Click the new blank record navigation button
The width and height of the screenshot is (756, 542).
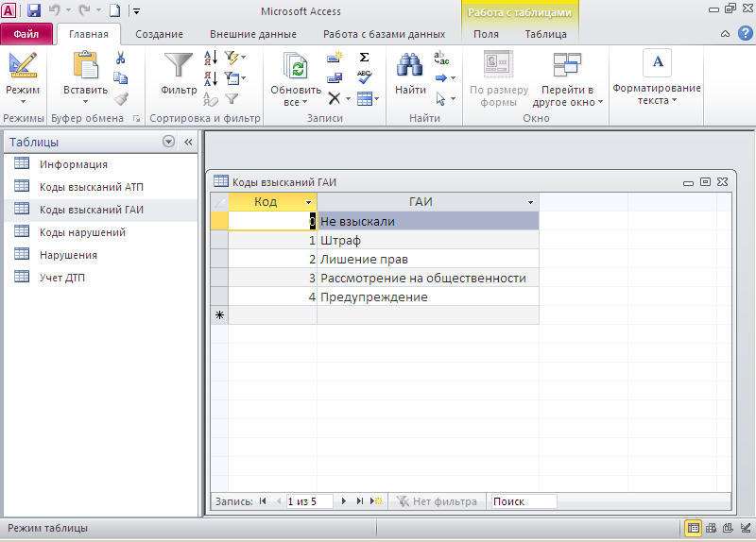(376, 501)
